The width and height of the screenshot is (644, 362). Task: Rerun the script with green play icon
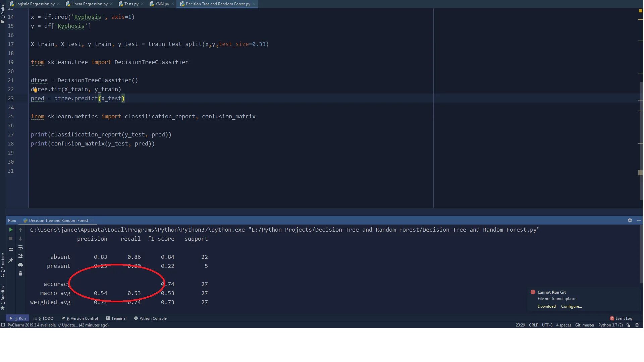[11, 230]
